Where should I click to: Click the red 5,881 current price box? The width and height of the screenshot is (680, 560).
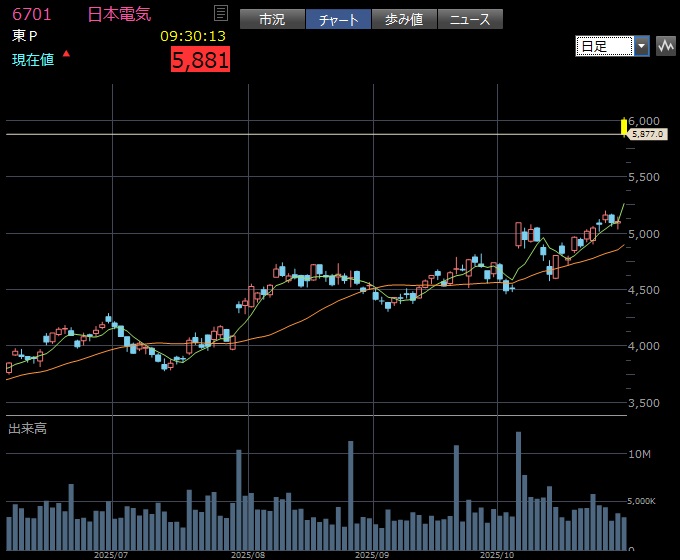[x=201, y=60]
